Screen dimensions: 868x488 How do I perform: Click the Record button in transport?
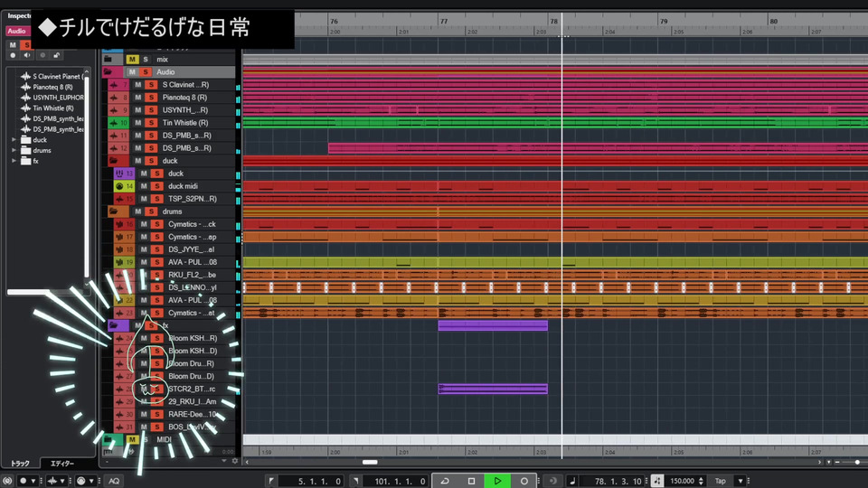[524, 481]
